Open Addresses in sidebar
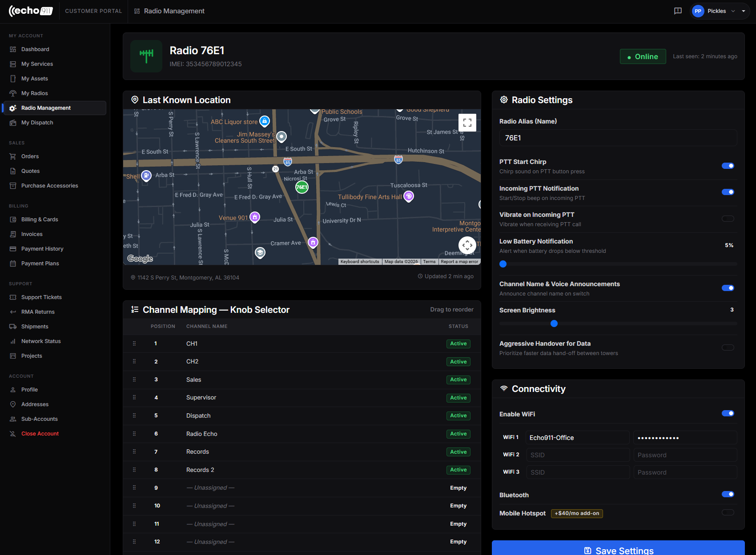Screen dimensions: 756x555 (x=35, y=404)
